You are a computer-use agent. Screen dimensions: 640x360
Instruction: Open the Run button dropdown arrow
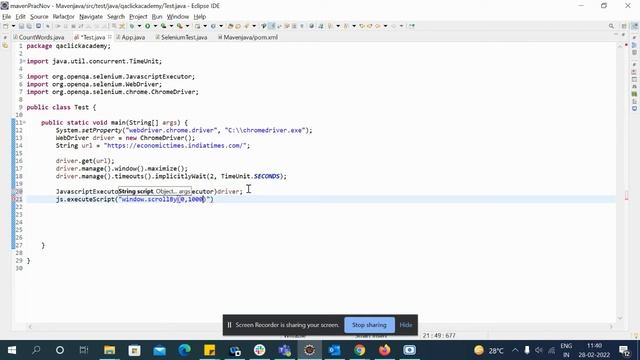155,26
